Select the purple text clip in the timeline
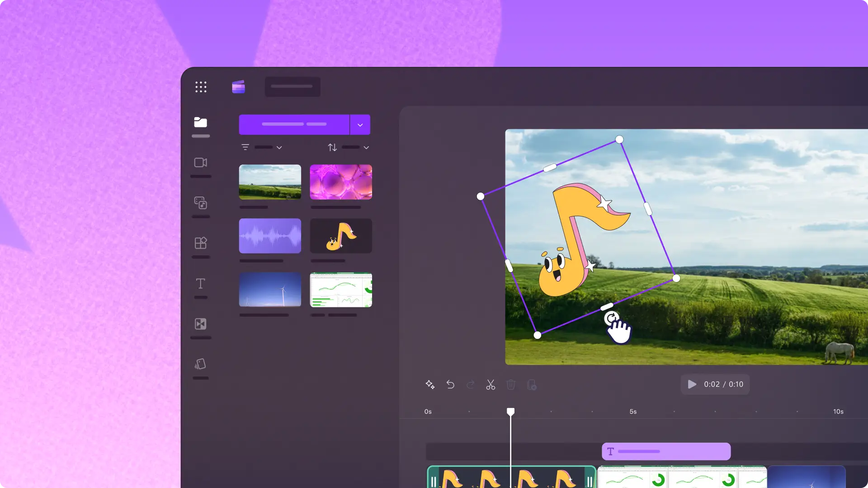 click(666, 451)
